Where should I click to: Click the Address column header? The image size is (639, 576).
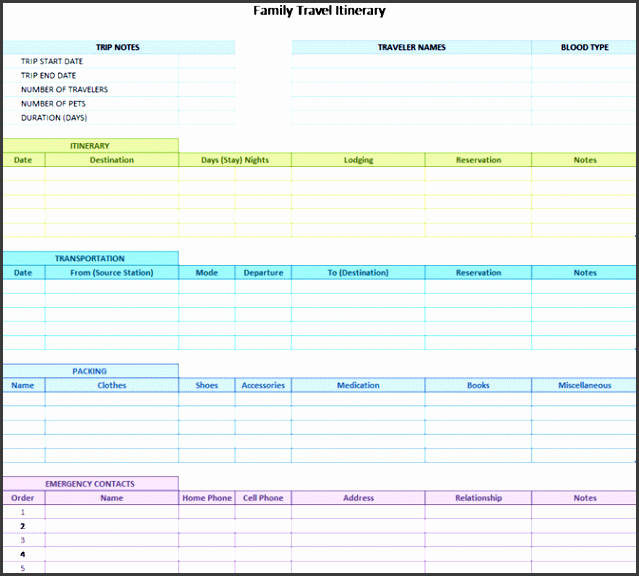pyautogui.click(x=358, y=498)
